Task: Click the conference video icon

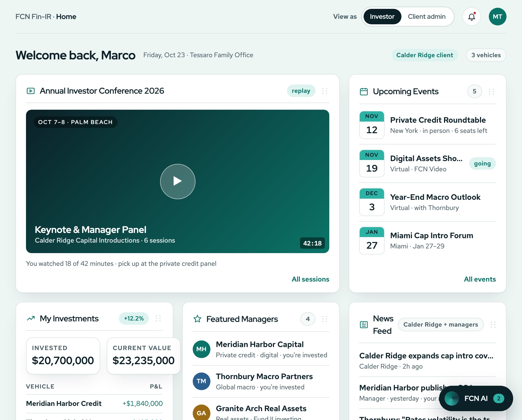Action: 31,91
